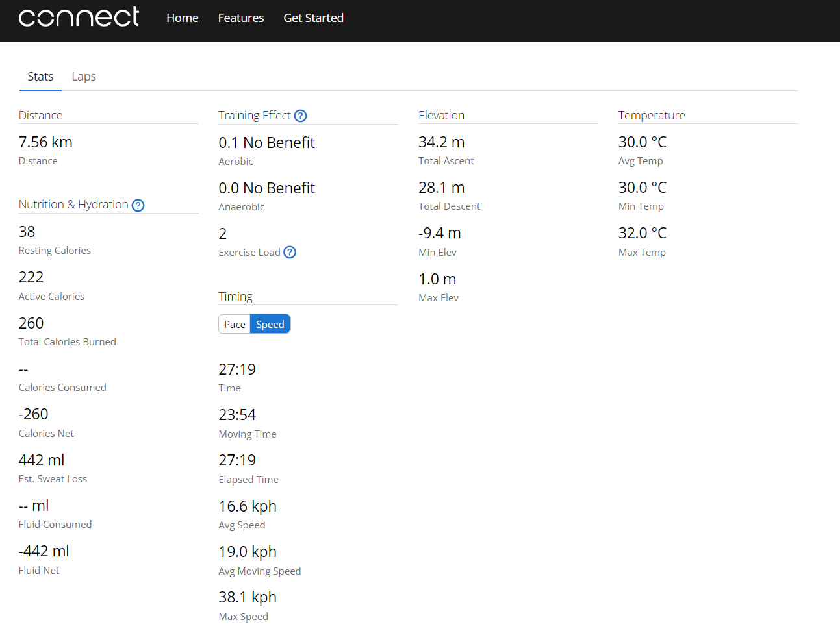Image resolution: width=840 pixels, height=633 pixels.
Task: Click the 7.56 km distance value
Action: 45,142
